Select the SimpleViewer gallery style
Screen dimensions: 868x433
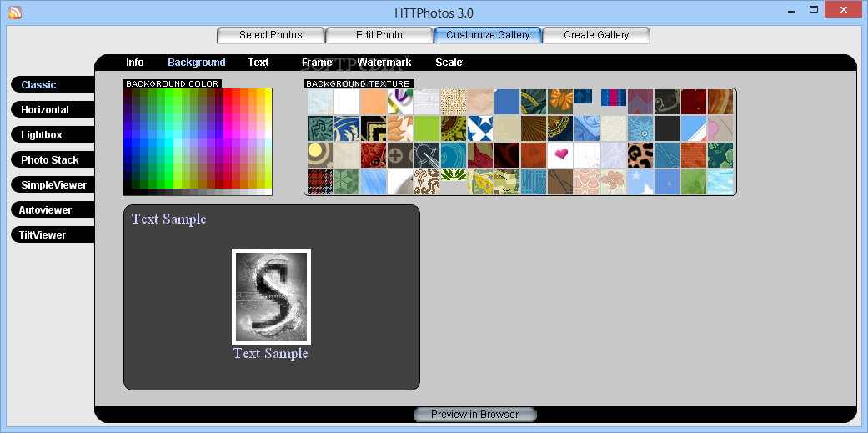pyautogui.click(x=53, y=185)
